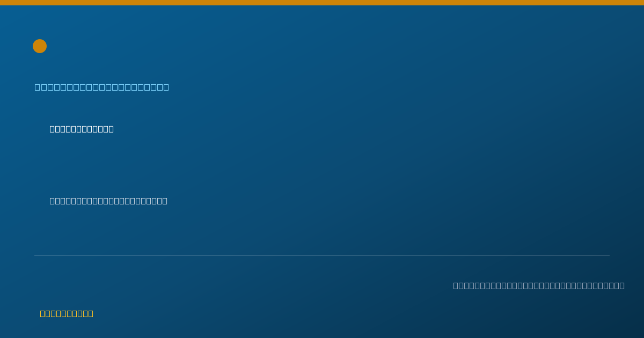Click the longer white text line below
This screenshot has height=338, width=644.
pyautogui.click(x=108, y=201)
